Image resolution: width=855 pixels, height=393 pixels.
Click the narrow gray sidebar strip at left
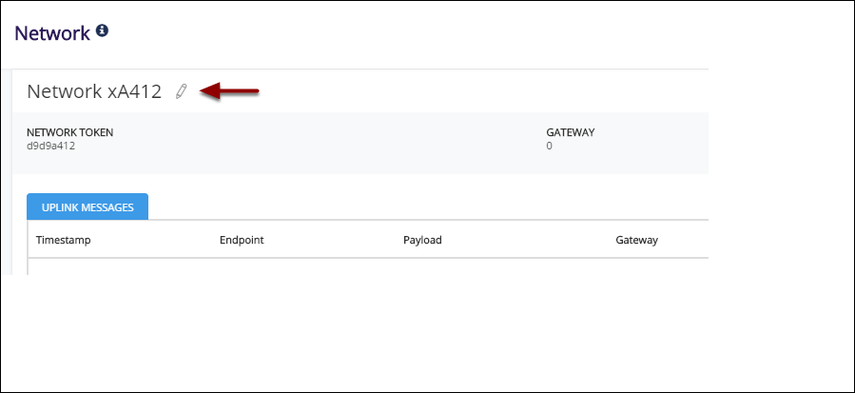tap(6, 172)
